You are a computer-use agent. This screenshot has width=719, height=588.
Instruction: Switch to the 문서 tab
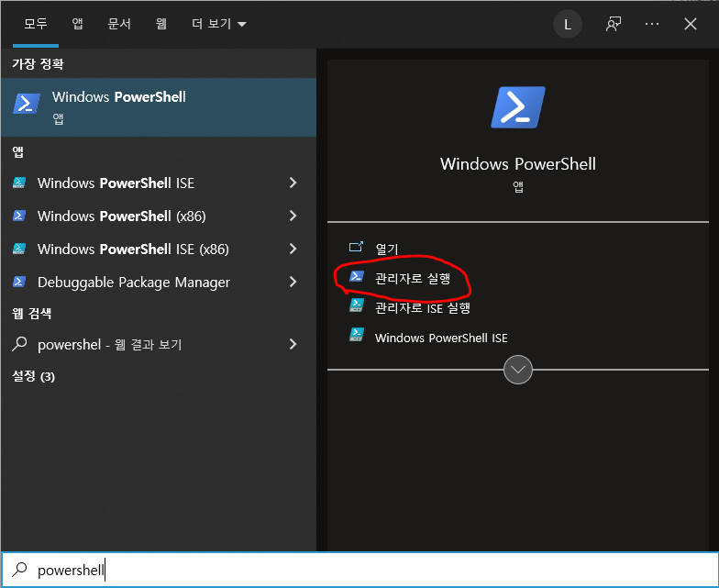coord(119,24)
